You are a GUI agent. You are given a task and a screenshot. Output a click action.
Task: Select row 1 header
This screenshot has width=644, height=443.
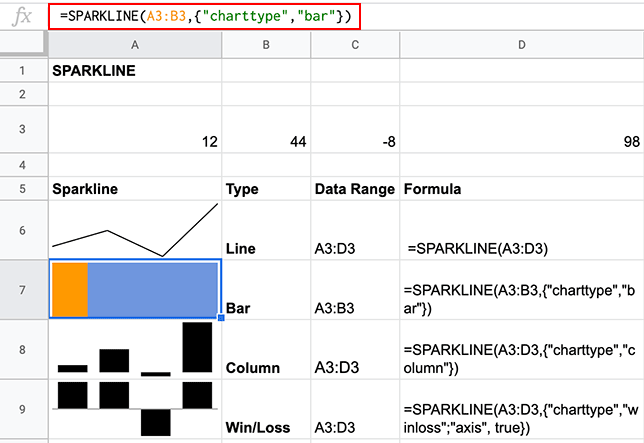[23, 71]
